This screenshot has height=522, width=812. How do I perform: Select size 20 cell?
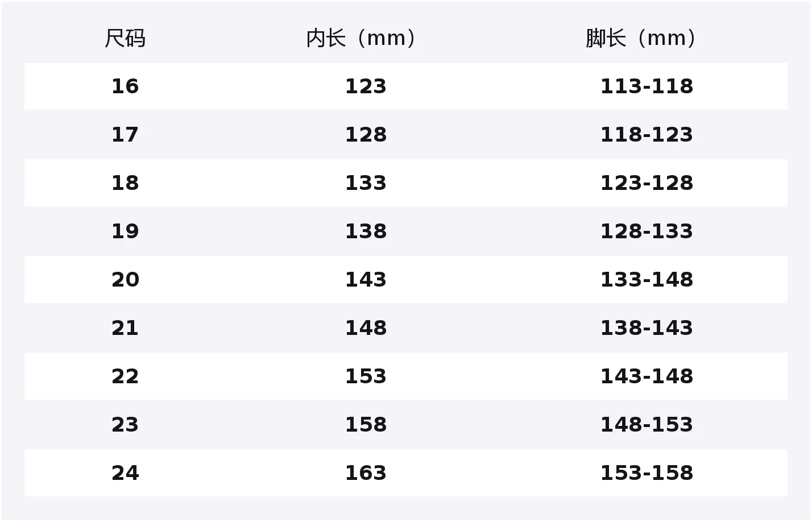click(x=125, y=280)
